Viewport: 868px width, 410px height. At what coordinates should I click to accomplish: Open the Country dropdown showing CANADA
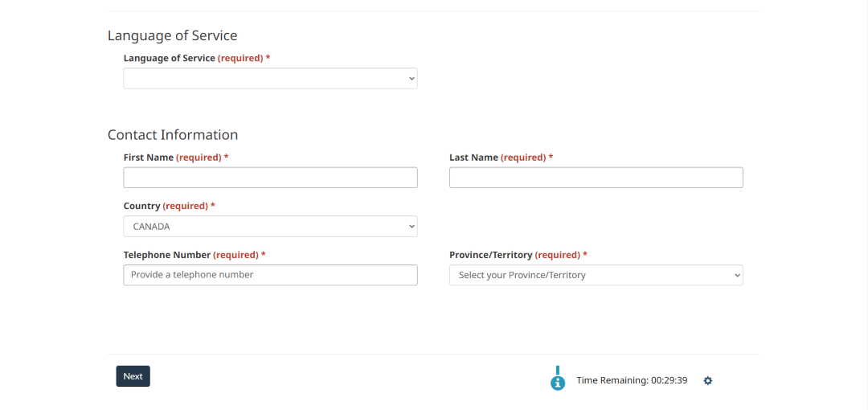(x=270, y=227)
